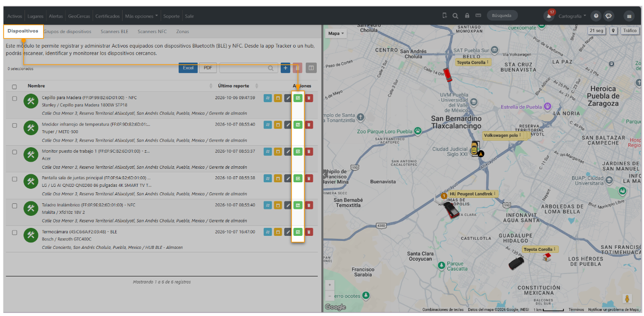Click the device table search input field
Viewport: 644px width, 316px height.
point(249,68)
